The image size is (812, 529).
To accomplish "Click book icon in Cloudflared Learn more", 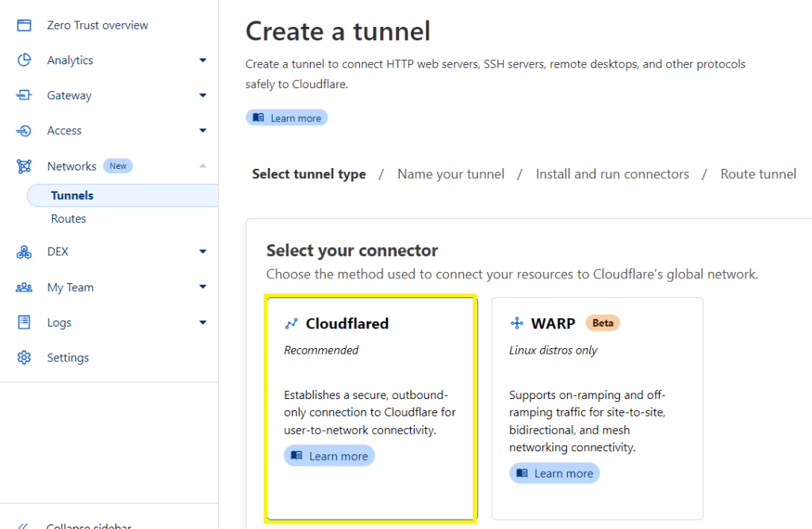I will pyautogui.click(x=297, y=455).
